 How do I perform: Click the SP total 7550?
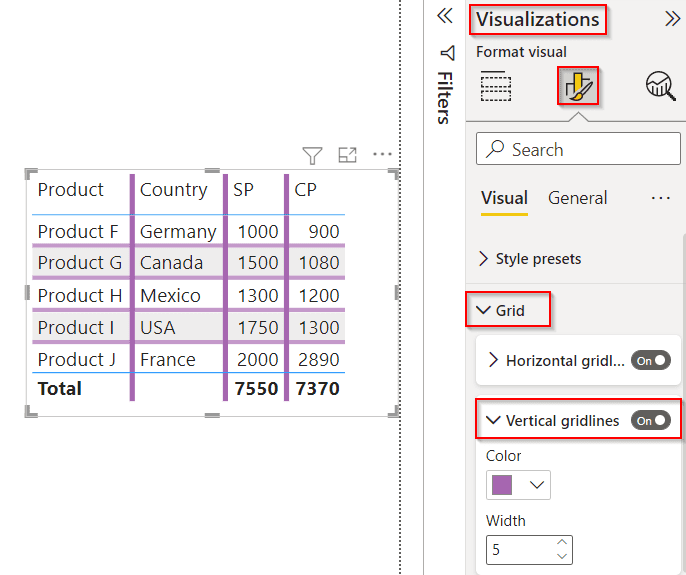pyautogui.click(x=256, y=389)
